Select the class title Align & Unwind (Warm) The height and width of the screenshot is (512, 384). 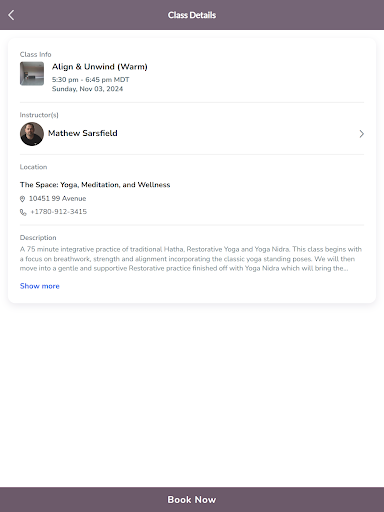coord(100,67)
